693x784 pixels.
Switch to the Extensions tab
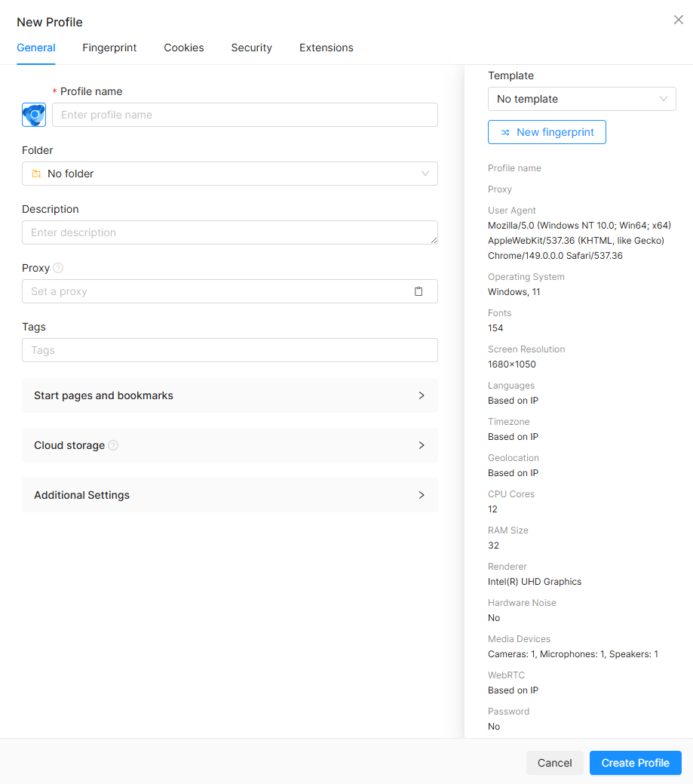coord(327,48)
